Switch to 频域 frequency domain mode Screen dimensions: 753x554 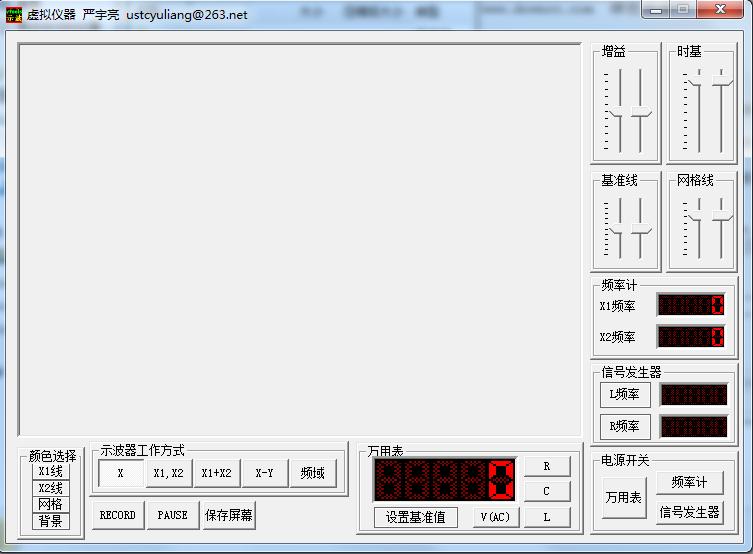[x=313, y=473]
